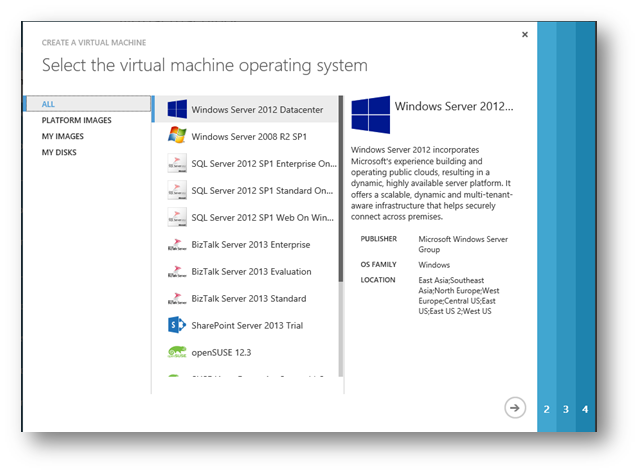The image size is (639, 474).
Task: Switch to MY DISKS category
Action: pyautogui.click(x=59, y=152)
